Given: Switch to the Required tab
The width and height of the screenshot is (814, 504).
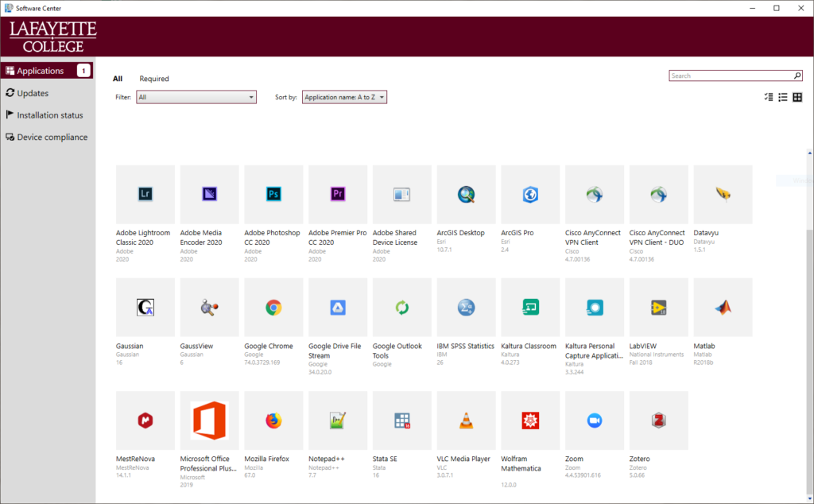Looking at the screenshot, I should tap(153, 78).
